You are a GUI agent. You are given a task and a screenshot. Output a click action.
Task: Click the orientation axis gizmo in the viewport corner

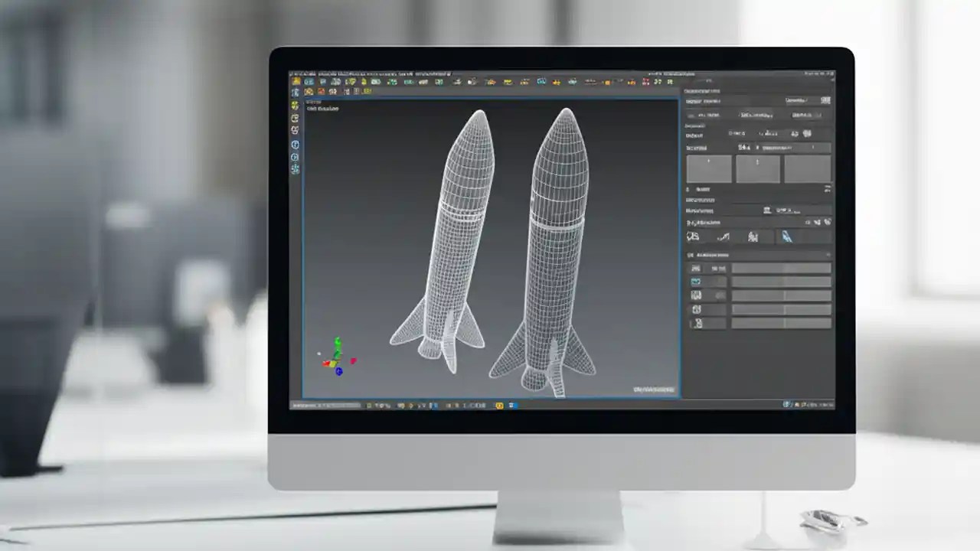click(337, 356)
